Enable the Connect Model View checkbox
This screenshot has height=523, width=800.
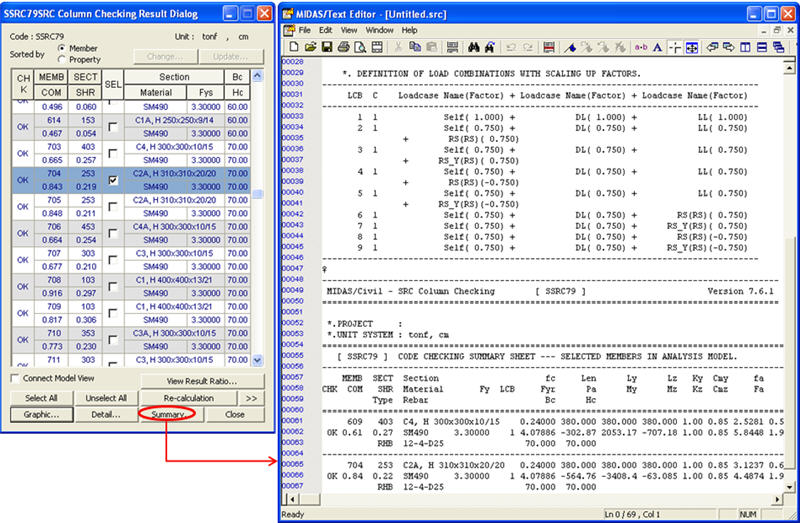click(15, 379)
